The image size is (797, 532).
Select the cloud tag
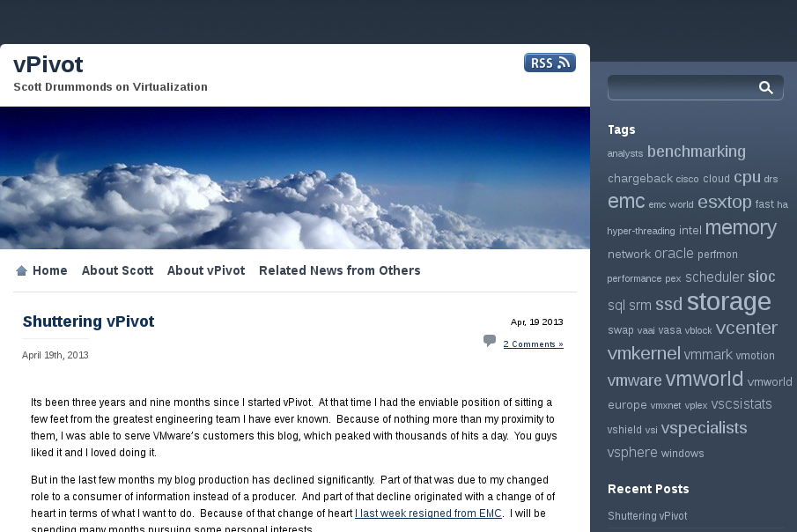[x=716, y=179]
